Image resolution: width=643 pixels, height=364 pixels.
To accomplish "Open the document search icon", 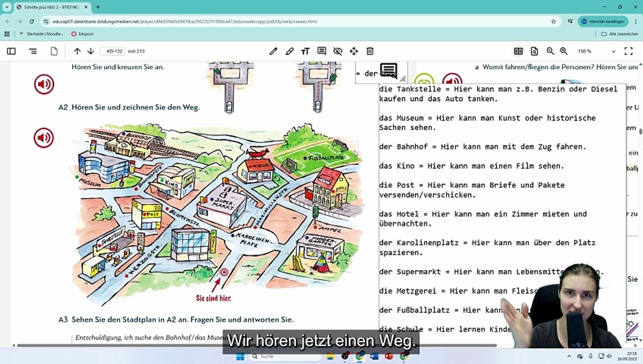I will (x=534, y=51).
